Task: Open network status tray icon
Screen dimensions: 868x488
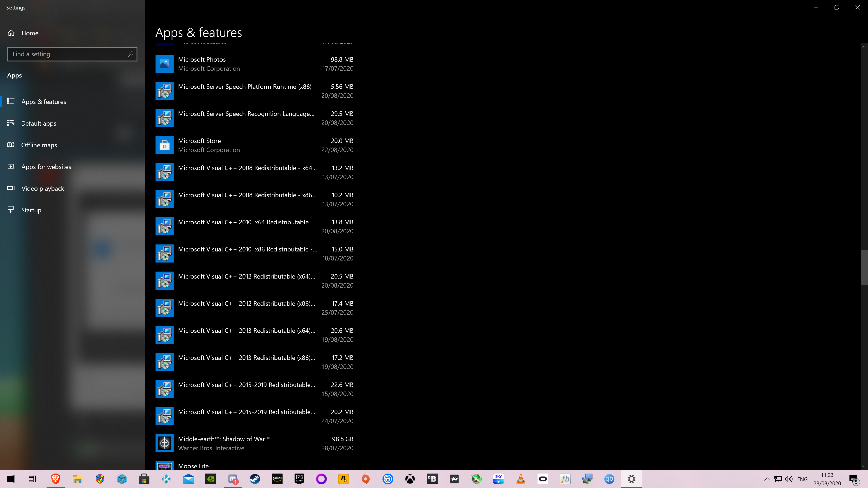Action: pos(778,479)
